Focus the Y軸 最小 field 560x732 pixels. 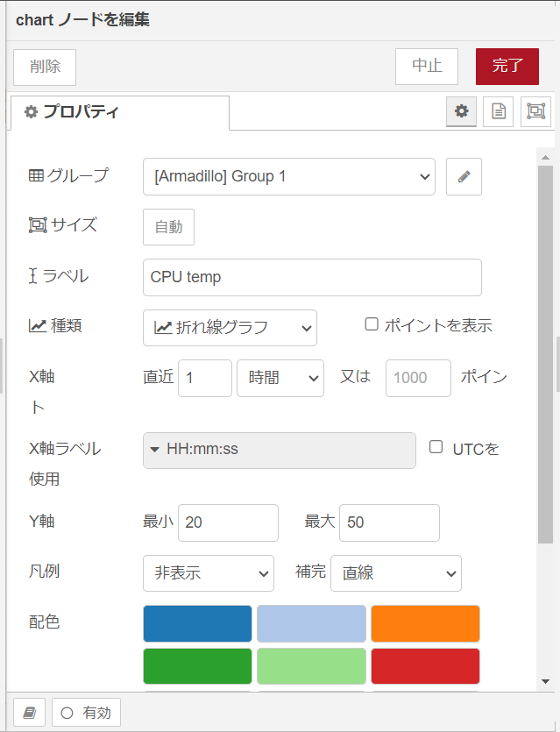point(228,522)
